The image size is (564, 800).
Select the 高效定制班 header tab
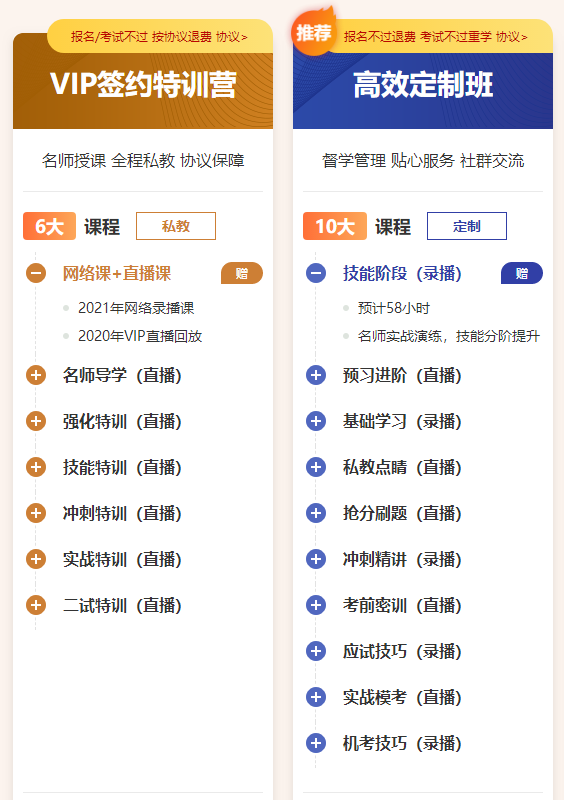coord(423,84)
